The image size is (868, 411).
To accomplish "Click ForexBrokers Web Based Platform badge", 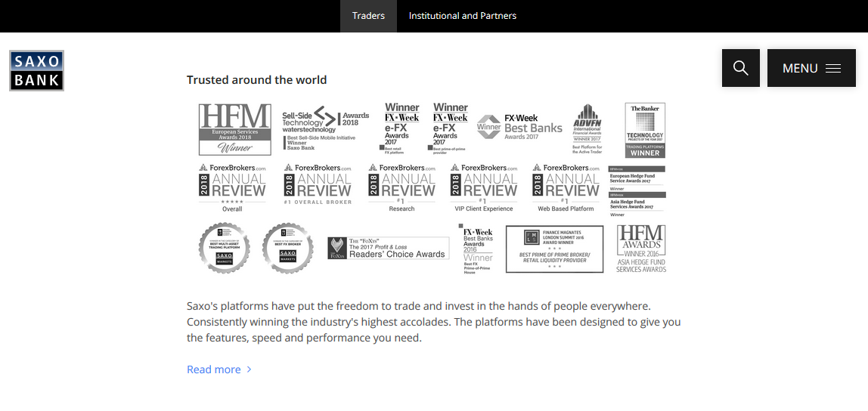I will pos(566,187).
